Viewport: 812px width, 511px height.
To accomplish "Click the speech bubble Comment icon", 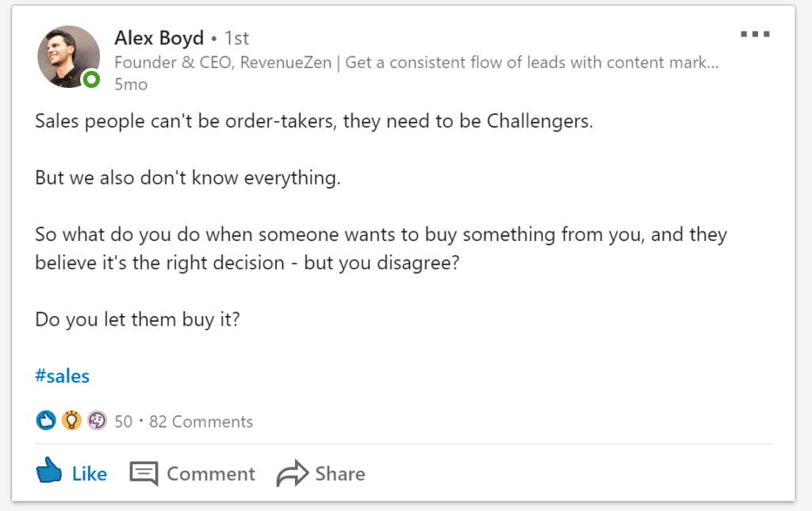I will point(144,474).
